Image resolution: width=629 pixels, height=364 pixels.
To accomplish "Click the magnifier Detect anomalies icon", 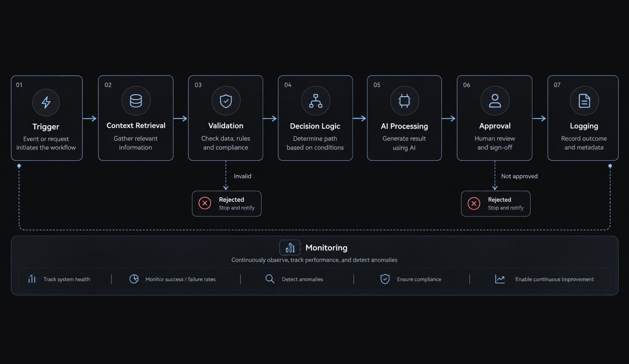I will coord(270,279).
